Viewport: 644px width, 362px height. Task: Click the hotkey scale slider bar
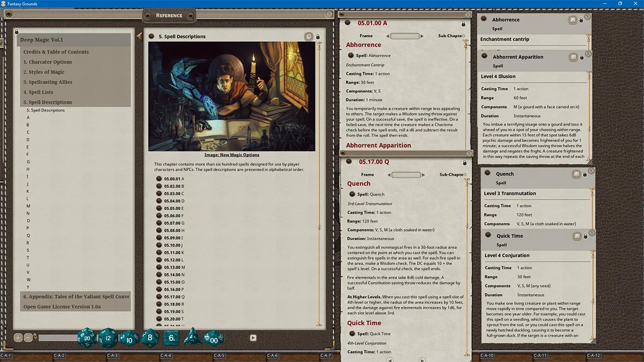point(59,337)
